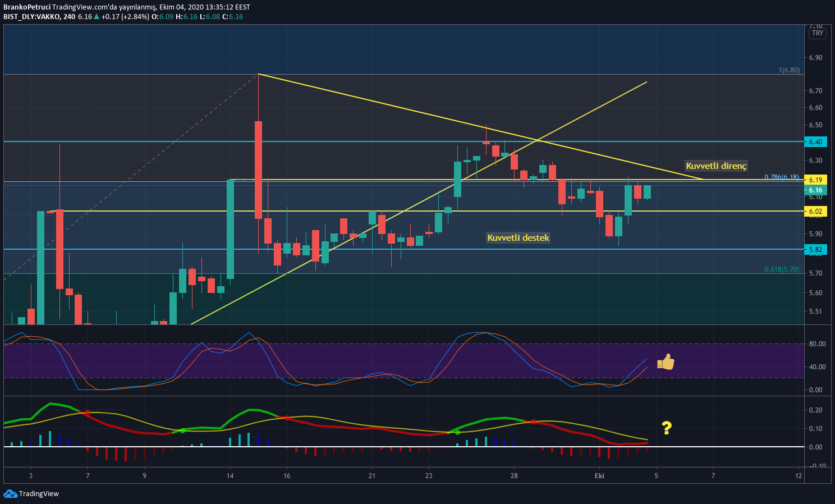Select the "Kuvvetli destek" annotation label
Image resolution: width=835 pixels, height=504 pixels.
pyautogui.click(x=518, y=238)
